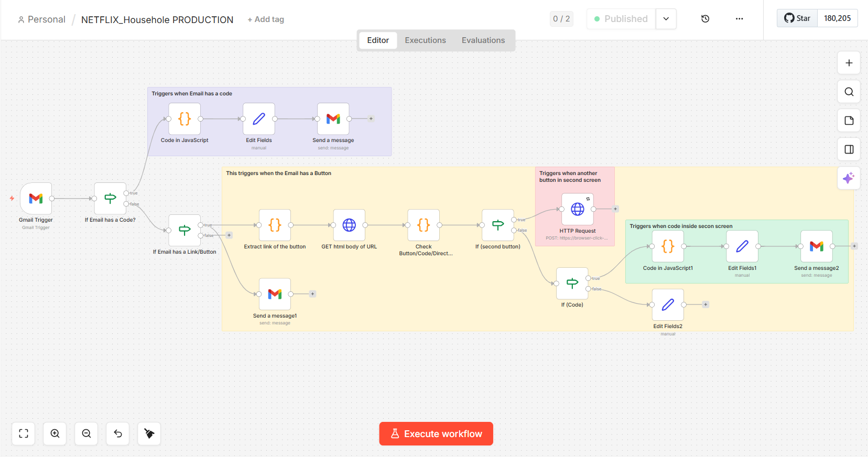The image size is (868, 457).
Task: Click the Gmail Trigger node icon
Action: pyautogui.click(x=36, y=199)
